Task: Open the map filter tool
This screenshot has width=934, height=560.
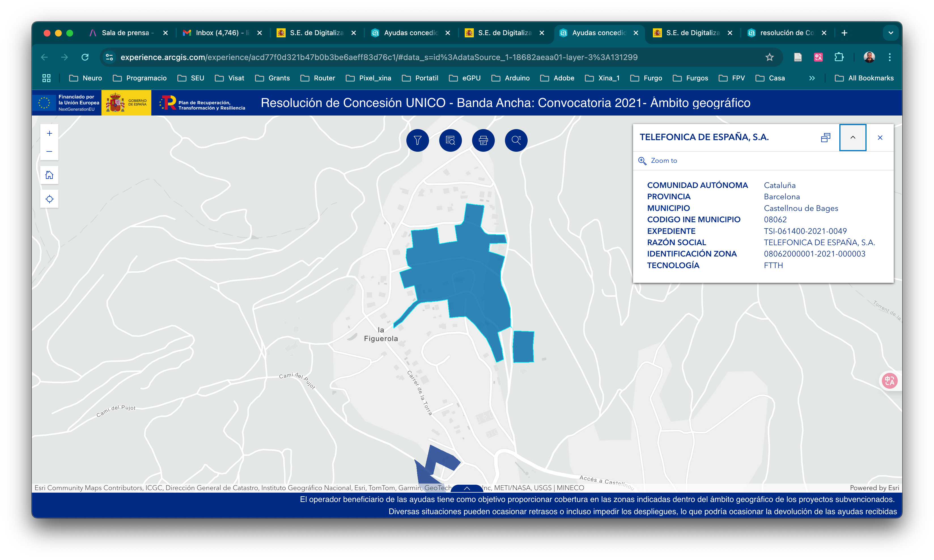Action: click(x=417, y=140)
